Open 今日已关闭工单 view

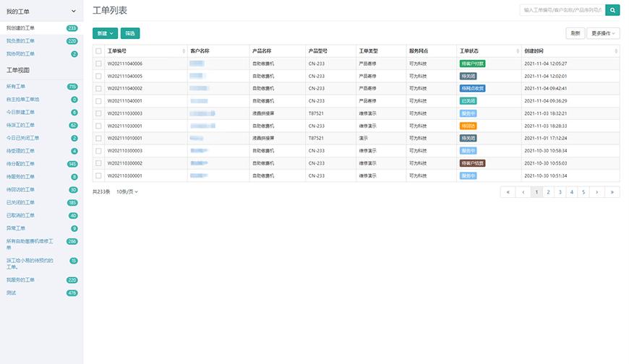click(x=22, y=138)
